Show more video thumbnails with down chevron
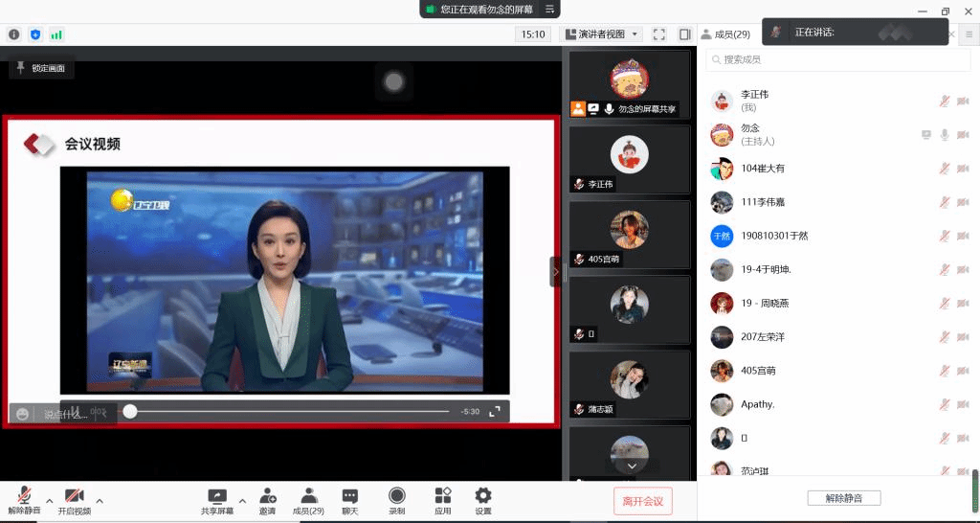The width and height of the screenshot is (980, 523). click(x=632, y=466)
